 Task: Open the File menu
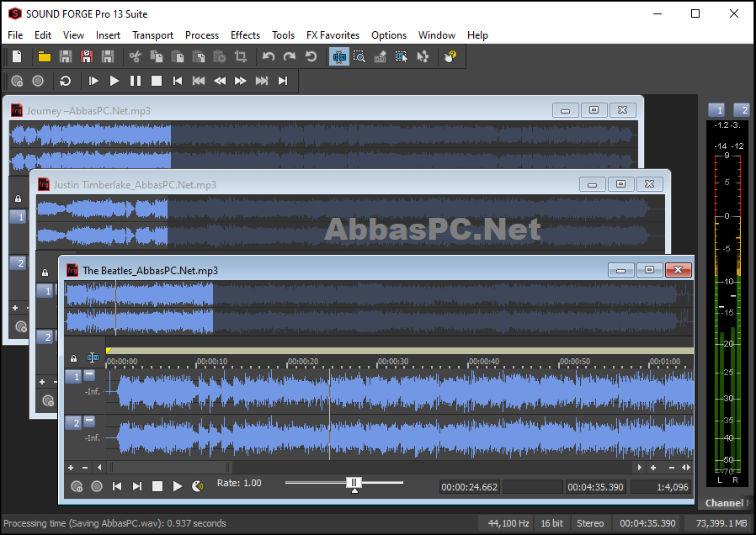pos(15,35)
